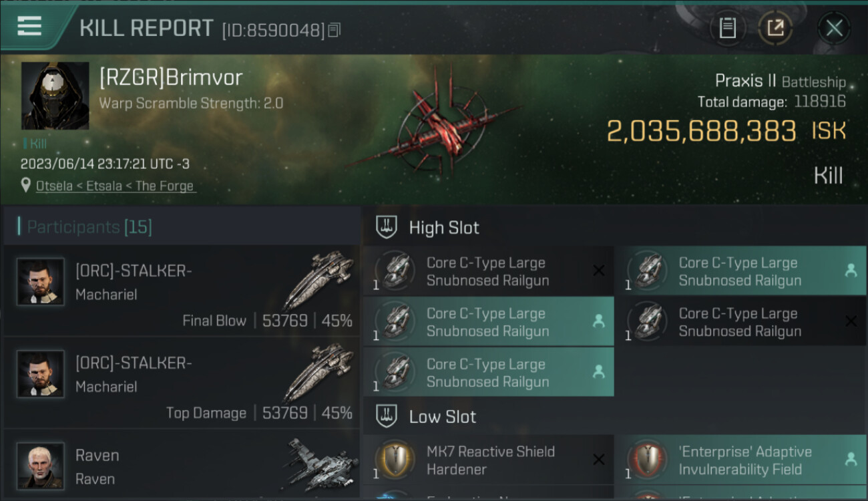Close the kill report window
The image size is (868, 501).
click(x=834, y=28)
